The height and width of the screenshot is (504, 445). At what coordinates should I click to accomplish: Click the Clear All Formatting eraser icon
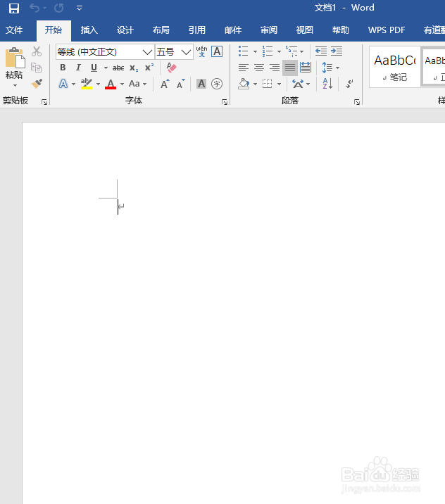(x=171, y=68)
